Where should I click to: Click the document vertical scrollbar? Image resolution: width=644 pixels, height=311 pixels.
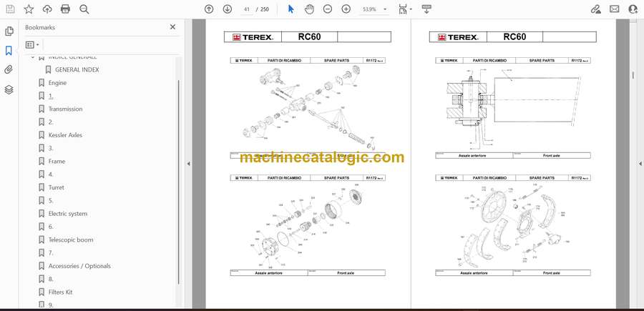[x=633, y=75]
